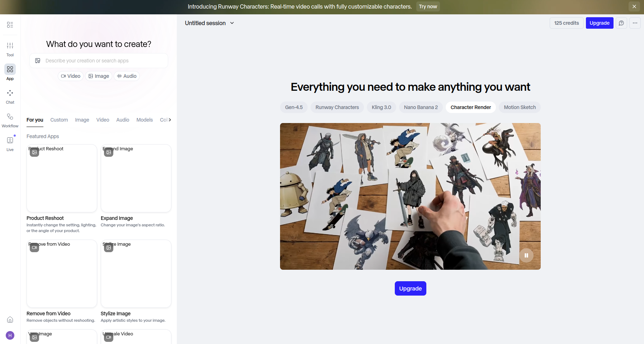Image resolution: width=644 pixels, height=344 pixels.
Task: Expand the sidebar list menu icon
Action: [x=10, y=25]
